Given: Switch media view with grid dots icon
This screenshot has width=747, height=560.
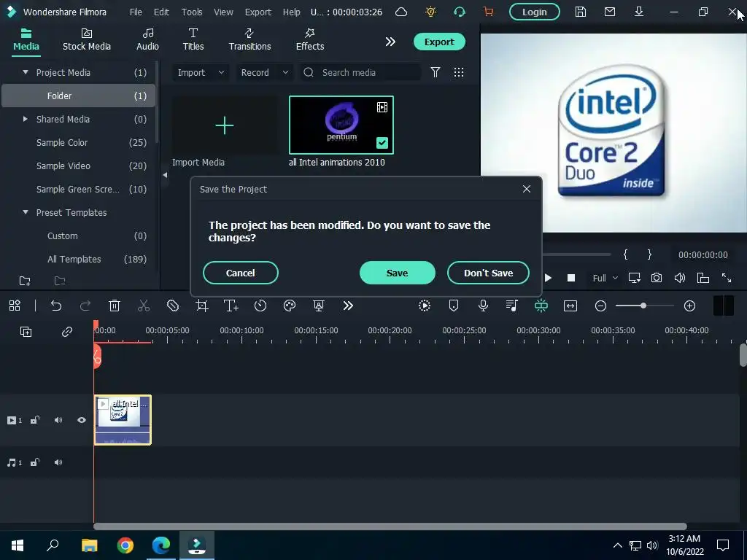Looking at the screenshot, I should (x=459, y=72).
